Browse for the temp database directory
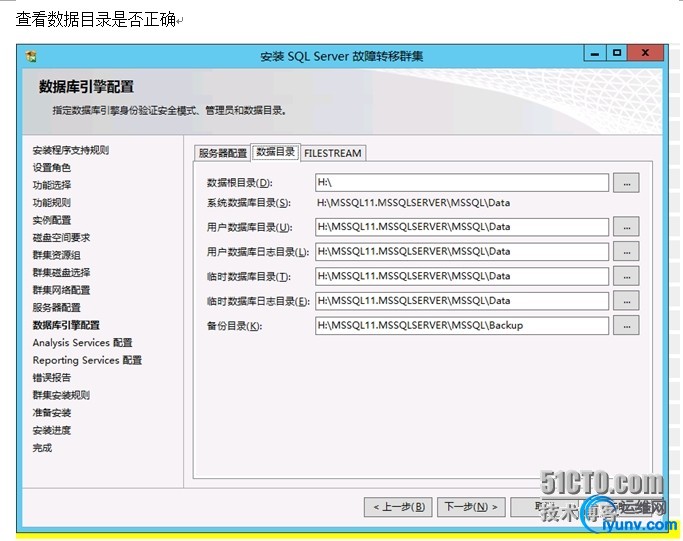The height and width of the screenshot is (541, 683). (626, 276)
